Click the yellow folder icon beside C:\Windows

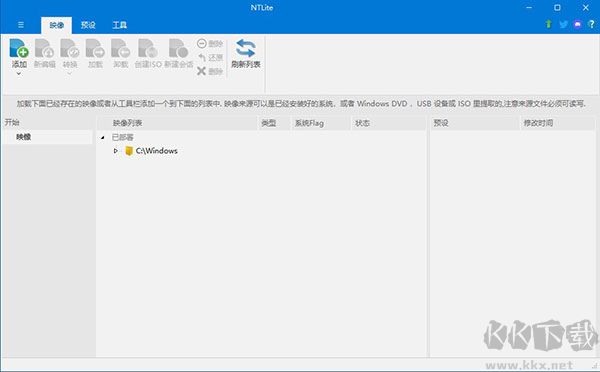point(129,151)
